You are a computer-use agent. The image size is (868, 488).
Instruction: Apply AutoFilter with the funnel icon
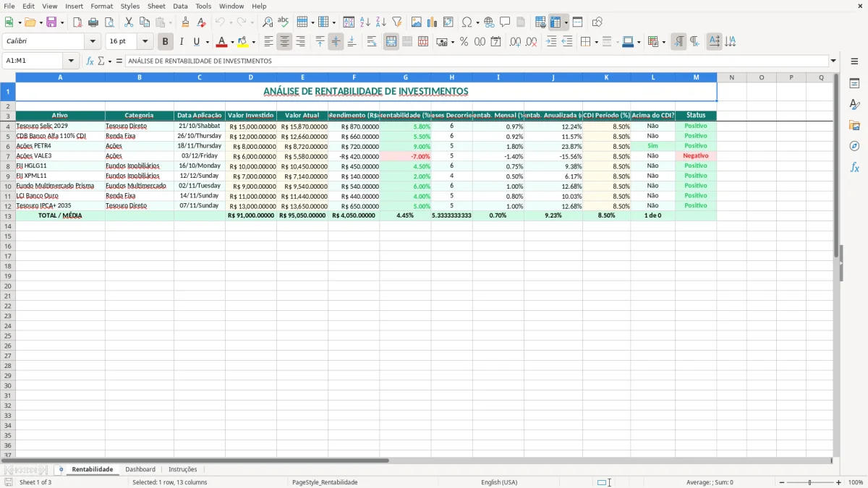[397, 22]
